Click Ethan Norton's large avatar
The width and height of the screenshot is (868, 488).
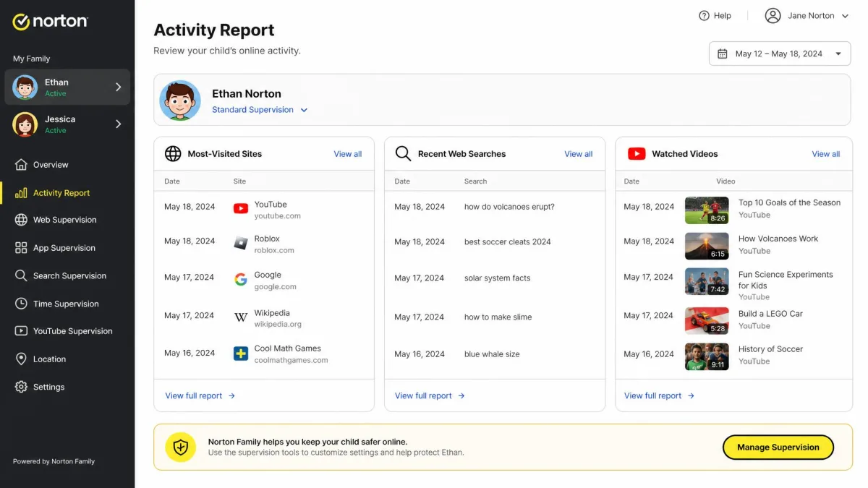[180, 100]
